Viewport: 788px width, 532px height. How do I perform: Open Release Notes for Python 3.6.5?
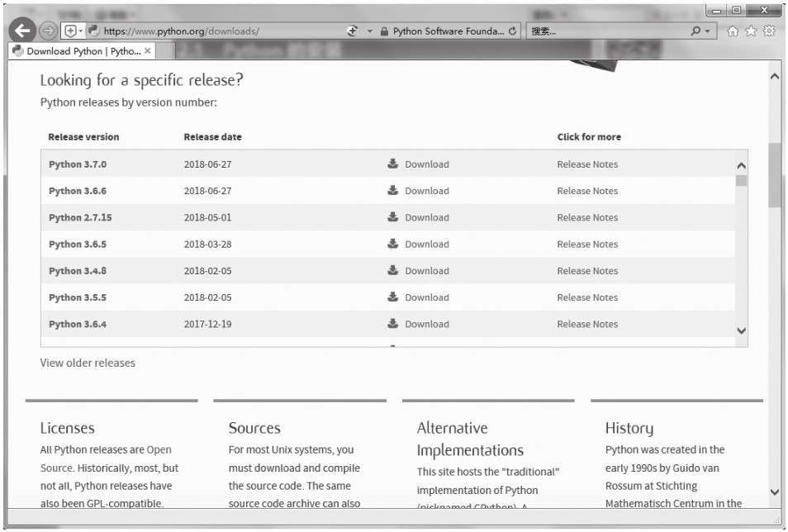586,245
